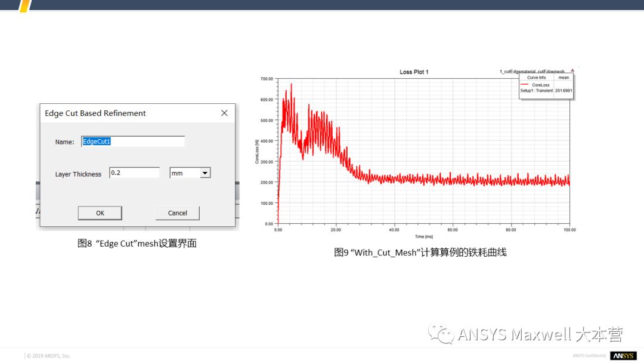Click the 100.00 x-axis tick label
Image resolution: width=644 pixels, height=363 pixels.
click(x=569, y=230)
